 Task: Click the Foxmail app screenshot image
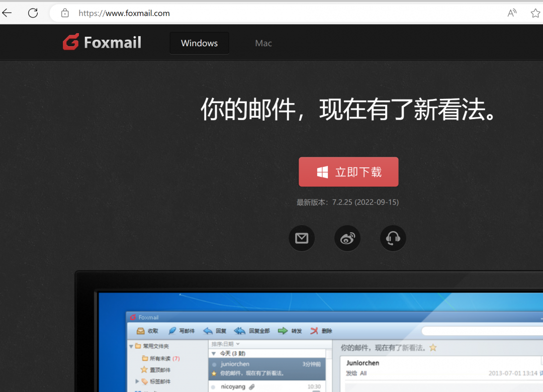tap(309, 331)
